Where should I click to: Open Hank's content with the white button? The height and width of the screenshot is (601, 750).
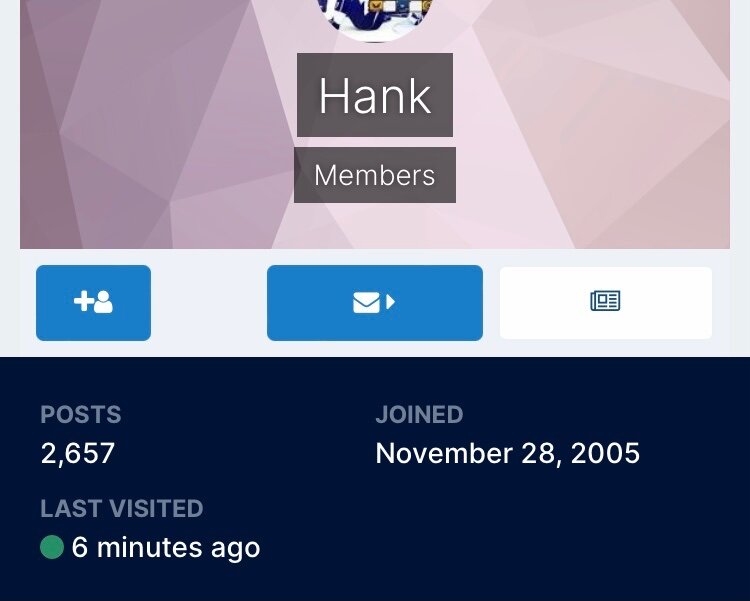[x=606, y=303]
